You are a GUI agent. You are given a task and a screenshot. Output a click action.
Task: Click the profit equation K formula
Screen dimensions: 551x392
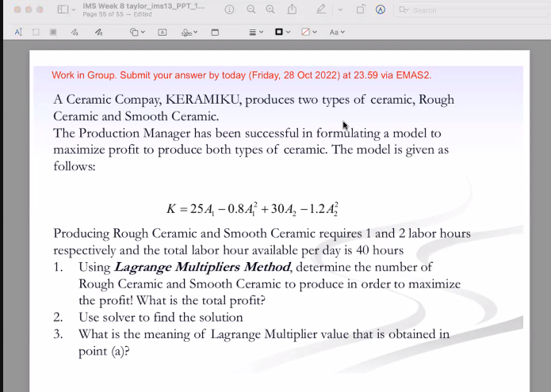tap(252, 209)
